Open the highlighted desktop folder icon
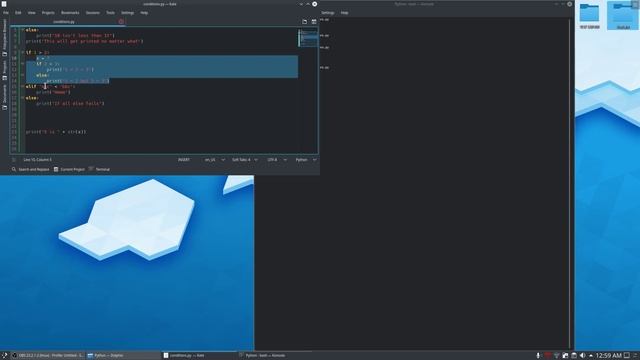This screenshot has height=360, width=640. pos(623,16)
